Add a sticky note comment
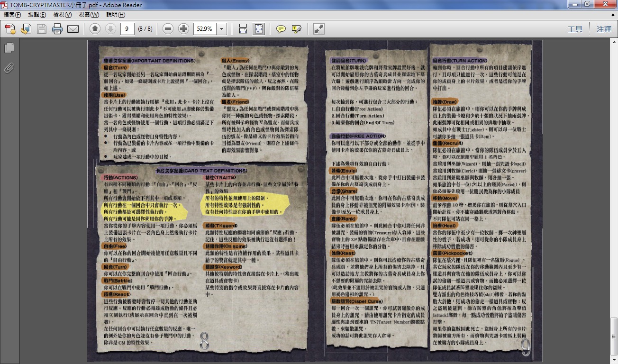 click(281, 29)
